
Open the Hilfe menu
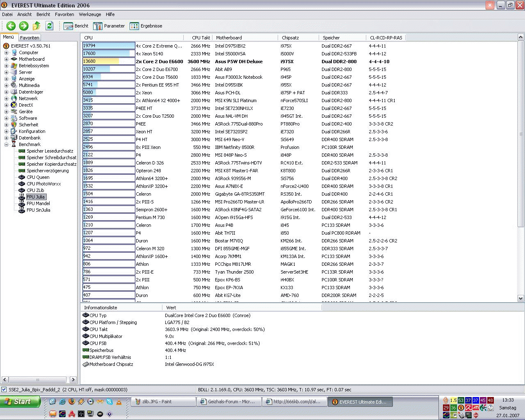click(x=110, y=14)
